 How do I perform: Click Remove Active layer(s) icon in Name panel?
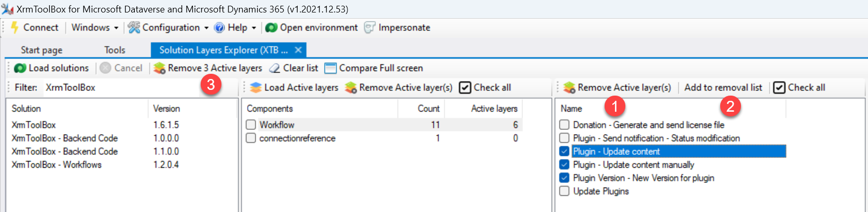tap(569, 87)
